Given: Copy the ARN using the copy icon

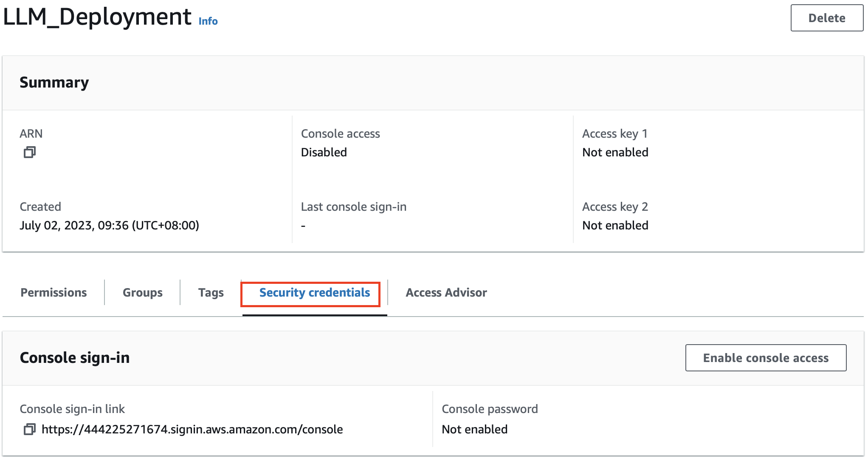Looking at the screenshot, I should tap(30, 152).
